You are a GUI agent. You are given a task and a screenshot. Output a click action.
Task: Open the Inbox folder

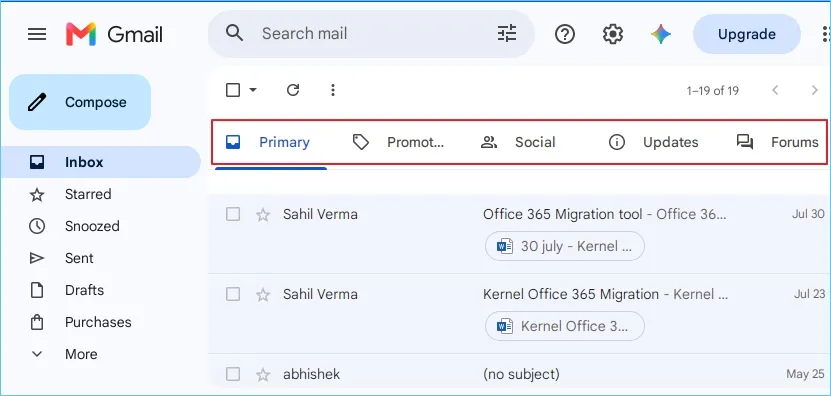(101, 162)
